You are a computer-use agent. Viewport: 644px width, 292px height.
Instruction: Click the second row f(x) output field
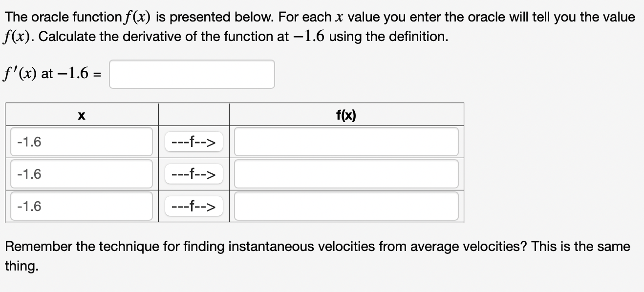(x=346, y=174)
